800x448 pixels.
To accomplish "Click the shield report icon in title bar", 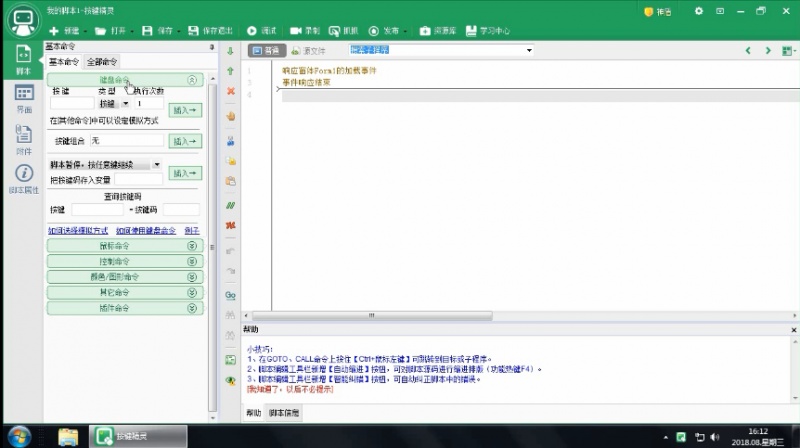I will 648,12.
